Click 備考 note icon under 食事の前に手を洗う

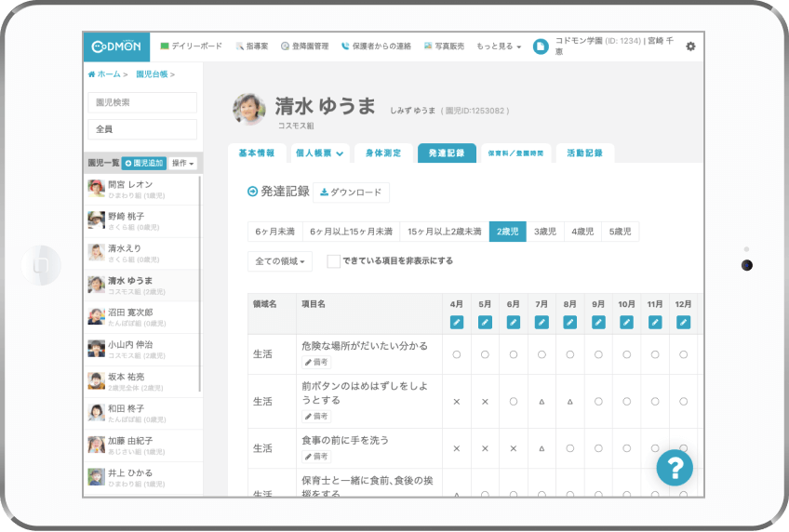click(x=316, y=457)
